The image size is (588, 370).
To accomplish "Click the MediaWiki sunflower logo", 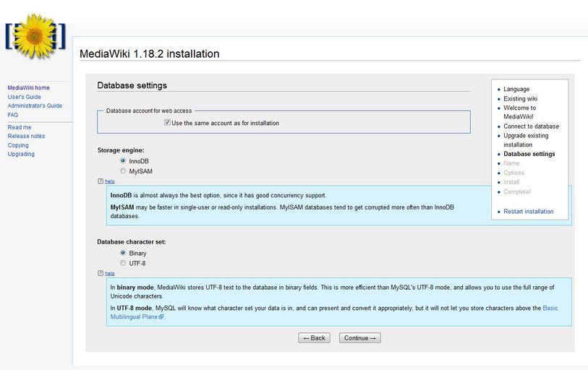I will click(35, 35).
